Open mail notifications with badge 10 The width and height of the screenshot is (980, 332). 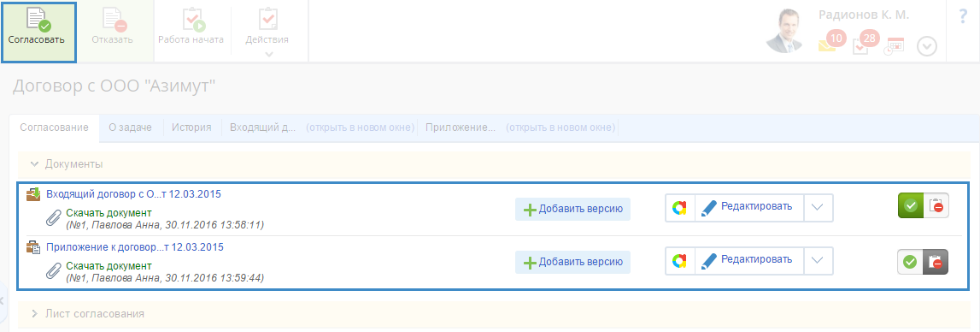pyautogui.click(x=830, y=43)
